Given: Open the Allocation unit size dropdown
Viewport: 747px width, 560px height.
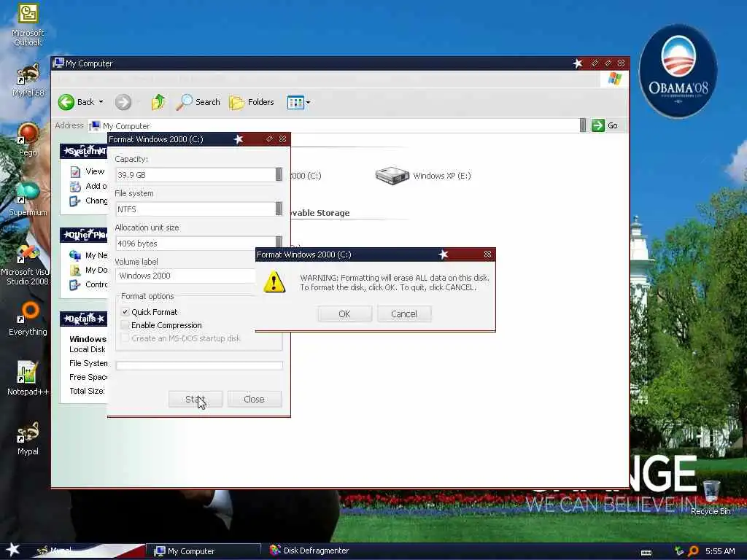Looking at the screenshot, I should (x=279, y=242).
